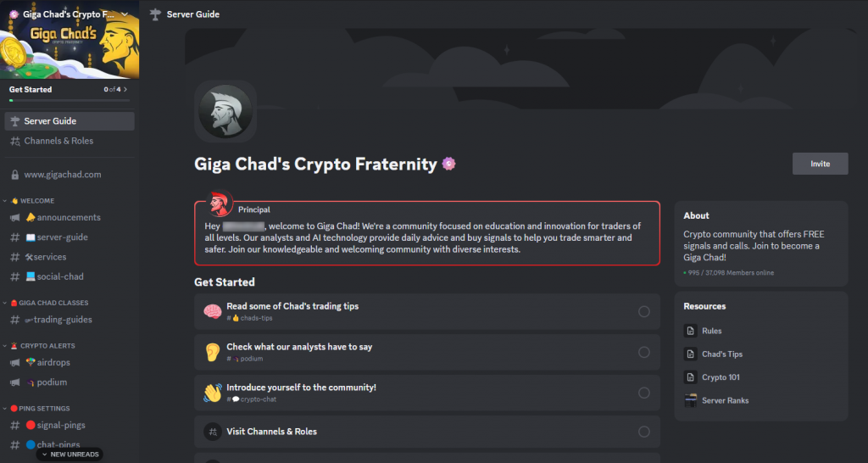
Task: Click the megaphone icon for announcements channel
Action: tap(14, 218)
